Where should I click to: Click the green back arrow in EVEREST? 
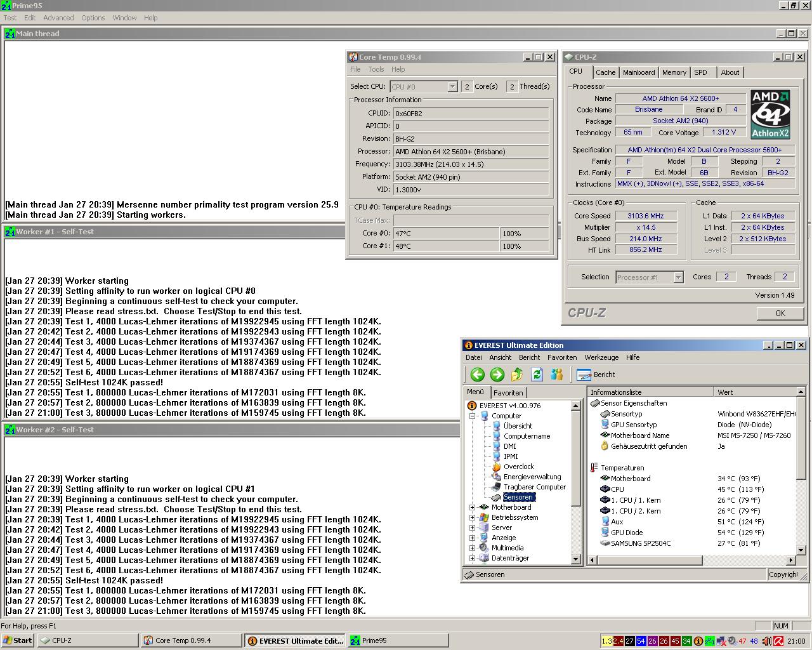pyautogui.click(x=478, y=375)
